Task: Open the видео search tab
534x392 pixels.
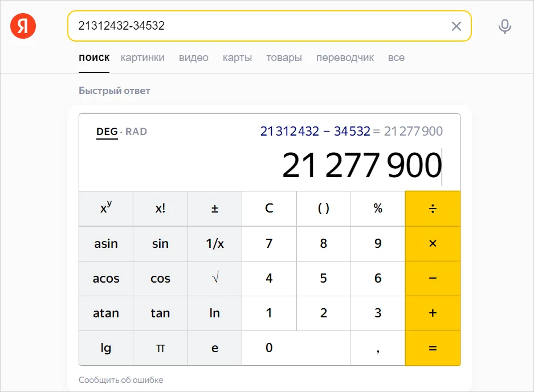Action: pyautogui.click(x=193, y=58)
